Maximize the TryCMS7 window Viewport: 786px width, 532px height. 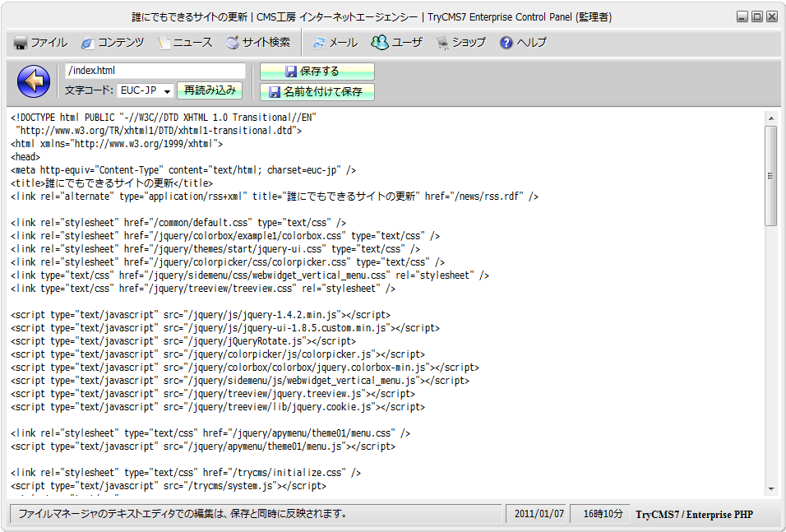click(757, 16)
